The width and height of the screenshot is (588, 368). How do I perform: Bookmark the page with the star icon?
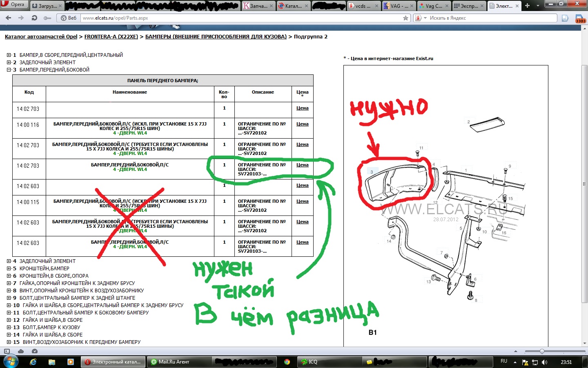[x=405, y=18]
